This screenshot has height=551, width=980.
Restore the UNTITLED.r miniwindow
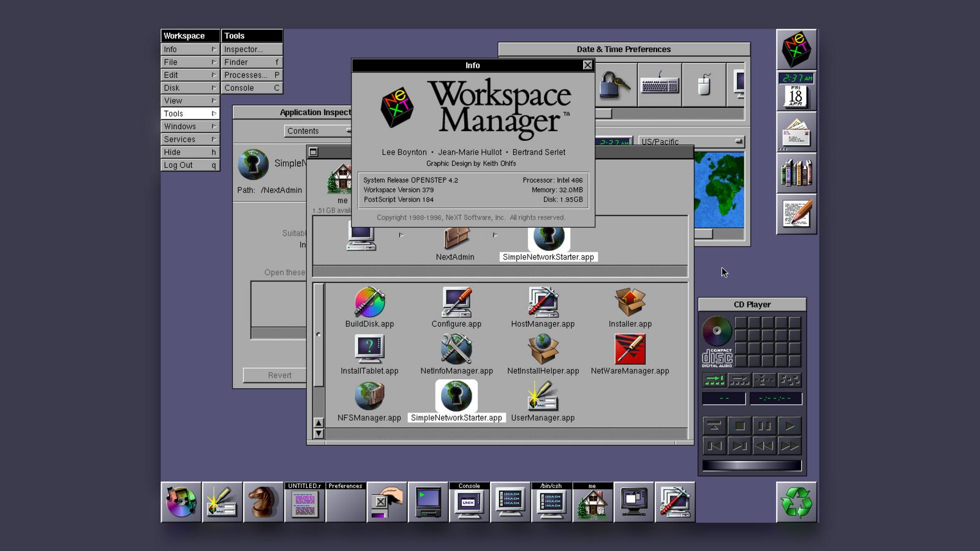[x=304, y=502]
